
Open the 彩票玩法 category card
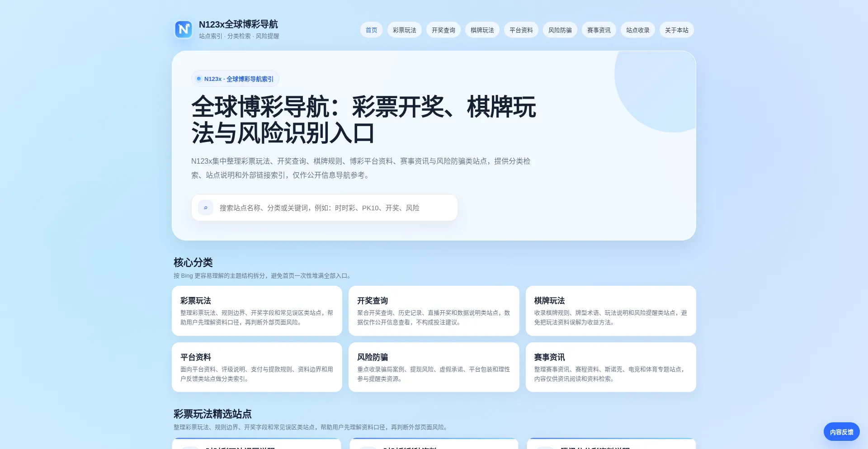point(257,311)
